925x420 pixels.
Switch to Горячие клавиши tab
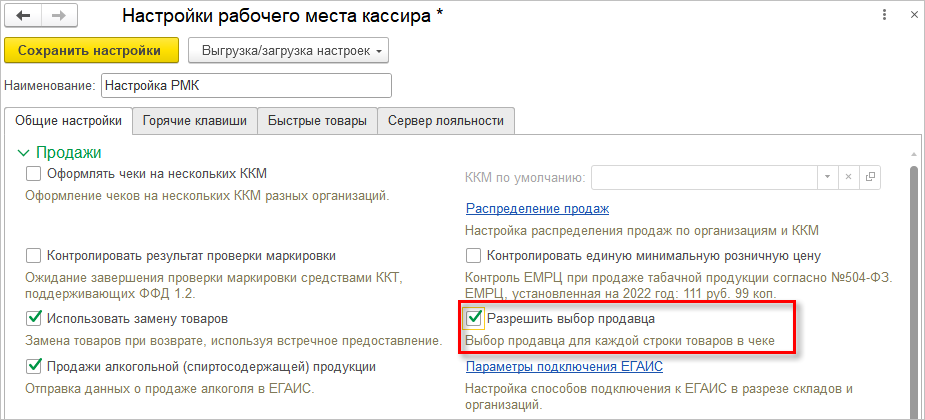point(195,121)
